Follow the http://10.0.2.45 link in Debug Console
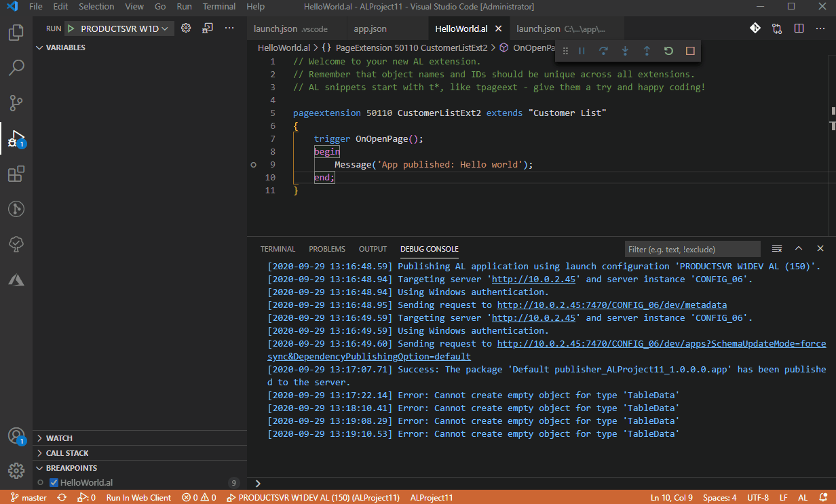The image size is (836, 504). click(x=533, y=279)
